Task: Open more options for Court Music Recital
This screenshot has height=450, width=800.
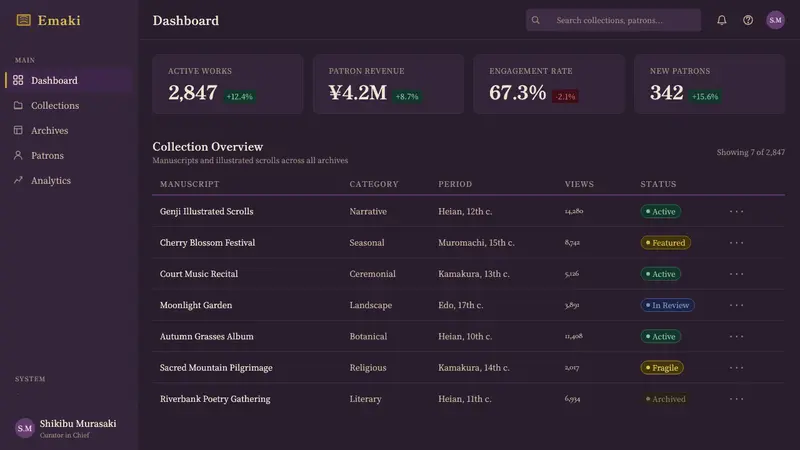Action: (x=736, y=274)
